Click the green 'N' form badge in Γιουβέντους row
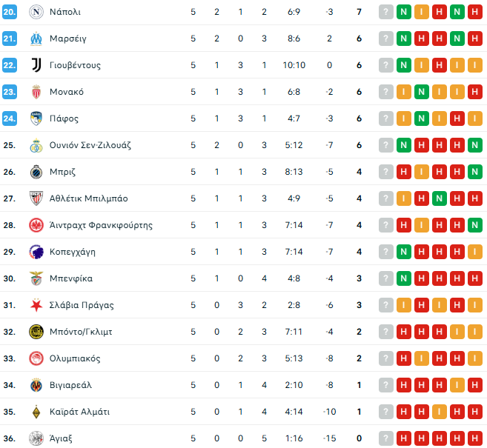 tap(404, 65)
